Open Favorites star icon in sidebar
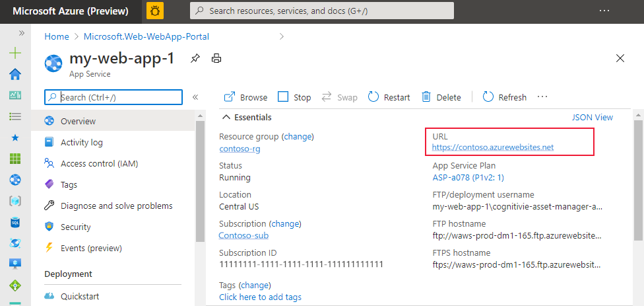Viewport: 644px width, 306px height. click(15, 137)
